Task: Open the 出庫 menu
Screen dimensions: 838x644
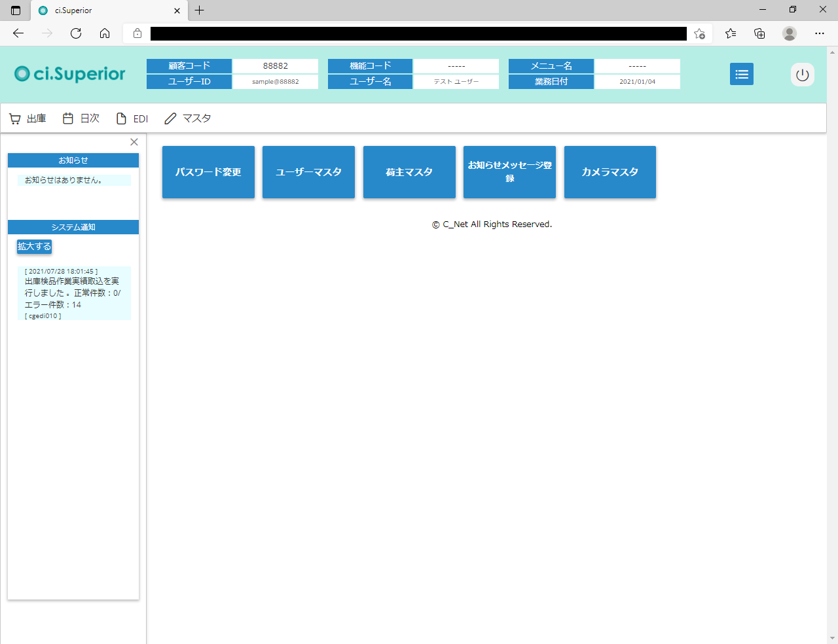Action: click(28, 118)
